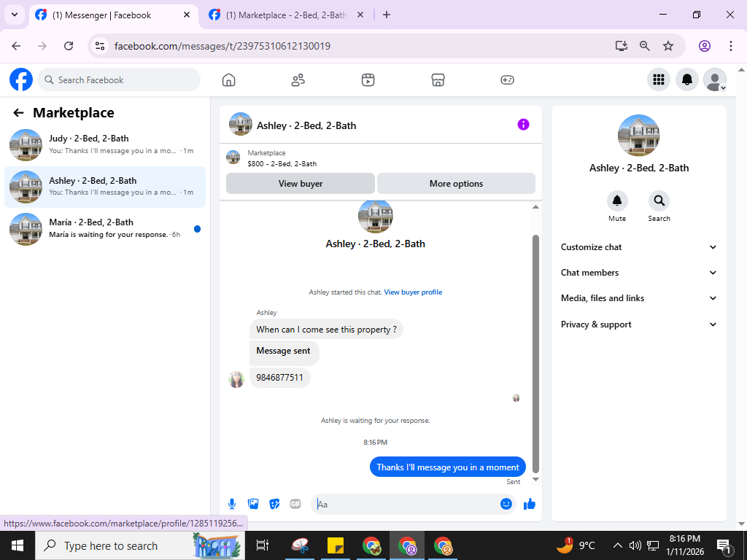
Task: Click the chat scroll up arrow
Action: 535,206
